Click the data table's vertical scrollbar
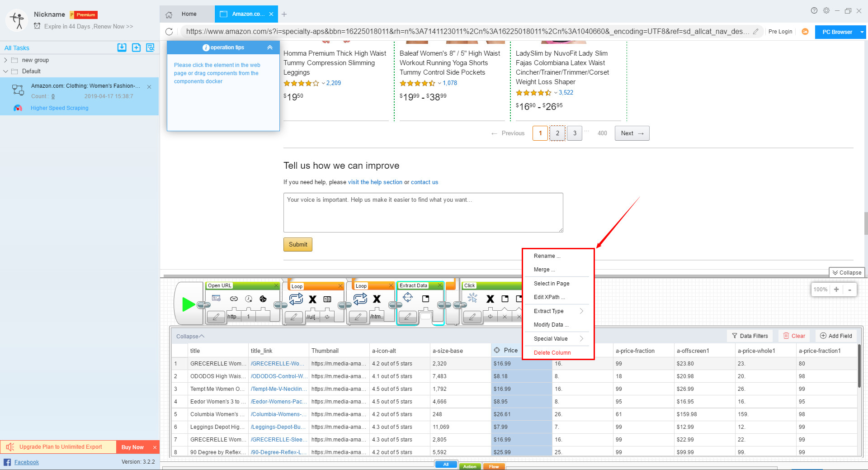The width and height of the screenshot is (868, 470). 859,366
